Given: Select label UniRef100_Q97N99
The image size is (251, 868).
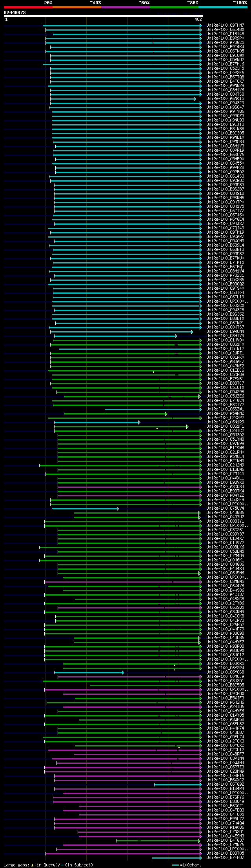Looking at the screenshot, I should click(225, 443).
